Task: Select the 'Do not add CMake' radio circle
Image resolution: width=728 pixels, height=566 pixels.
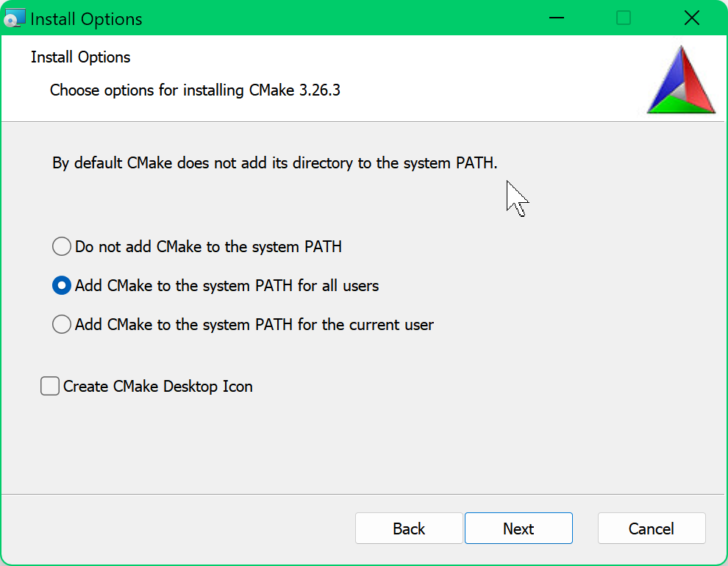Action: [62, 247]
